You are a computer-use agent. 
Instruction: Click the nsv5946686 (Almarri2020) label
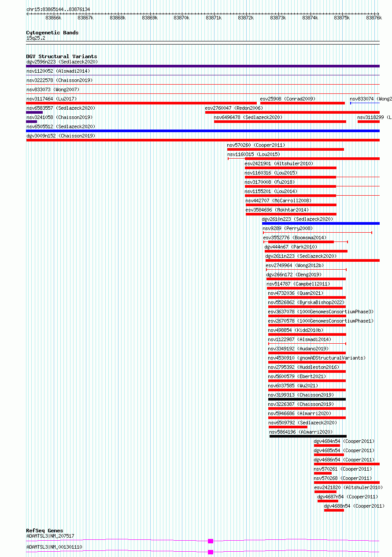pyautogui.click(x=300, y=414)
